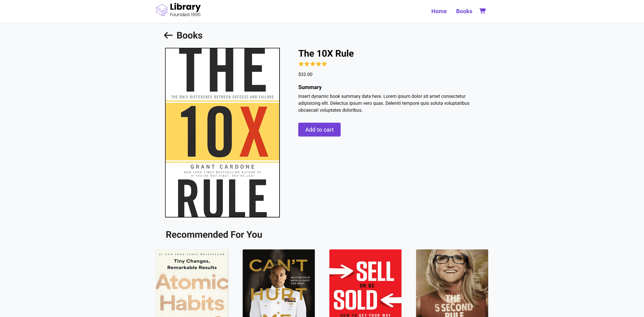Viewport: 644px width, 317px height.
Task: Open the shopping cart icon
Action: point(482,11)
